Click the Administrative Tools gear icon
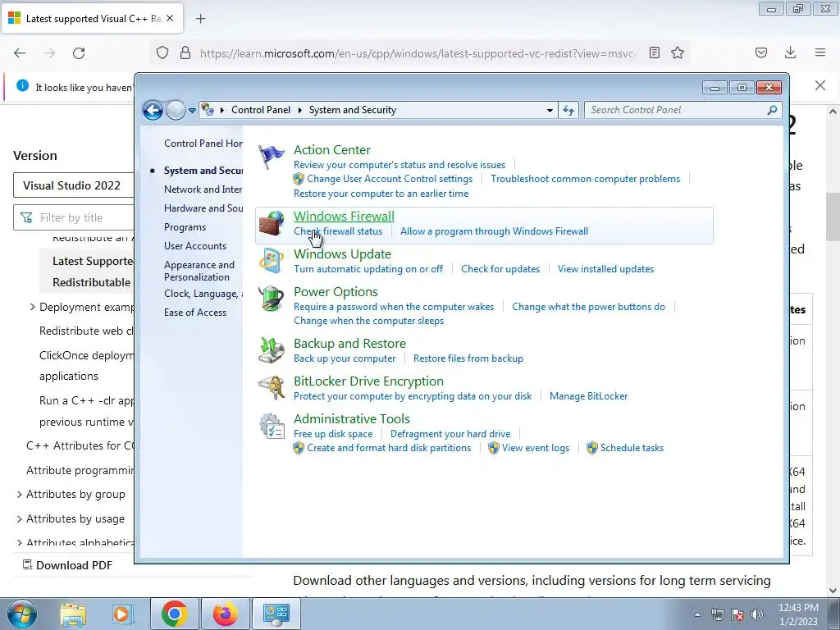 click(x=272, y=426)
